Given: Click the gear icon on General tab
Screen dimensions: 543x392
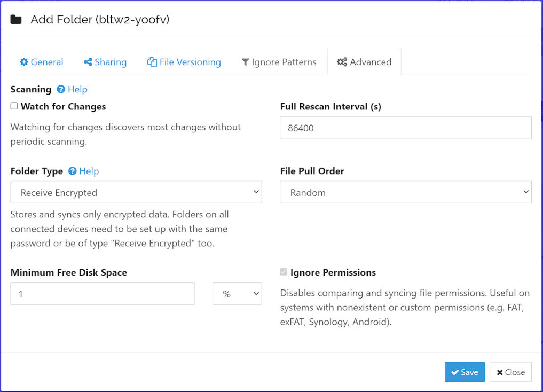Looking at the screenshot, I should tap(24, 62).
